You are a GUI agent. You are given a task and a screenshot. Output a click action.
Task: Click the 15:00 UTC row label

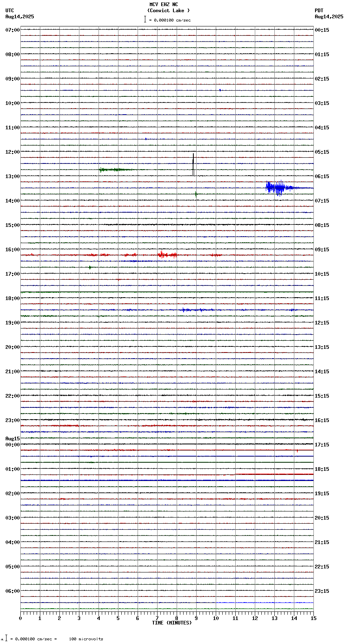(13, 225)
